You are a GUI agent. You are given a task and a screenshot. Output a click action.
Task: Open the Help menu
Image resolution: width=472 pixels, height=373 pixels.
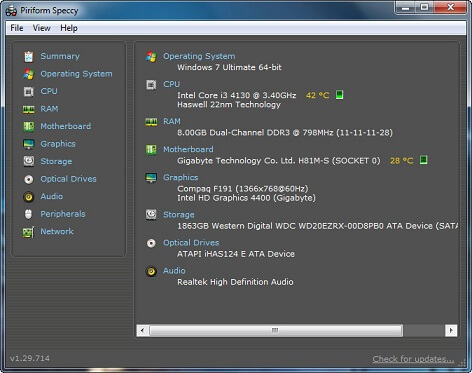[69, 28]
